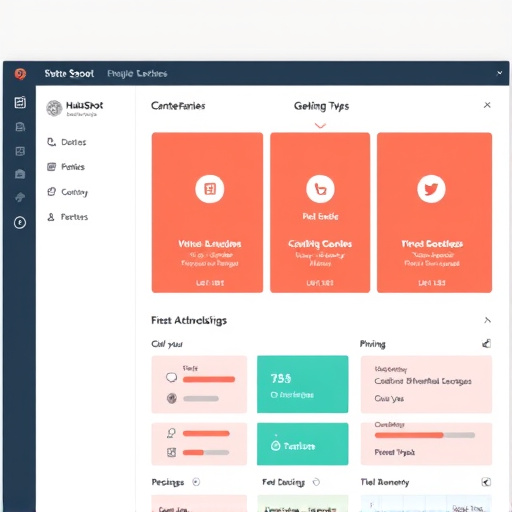Image resolution: width=512 pixels, height=512 pixels.
Task: Click the half-red bar beside square icon
Action: (x=206, y=452)
